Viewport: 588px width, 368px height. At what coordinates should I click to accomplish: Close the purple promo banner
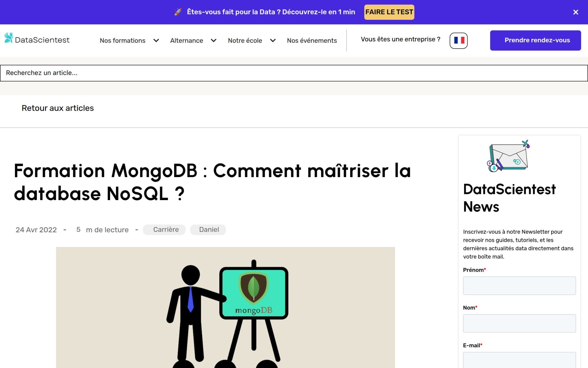(x=575, y=12)
